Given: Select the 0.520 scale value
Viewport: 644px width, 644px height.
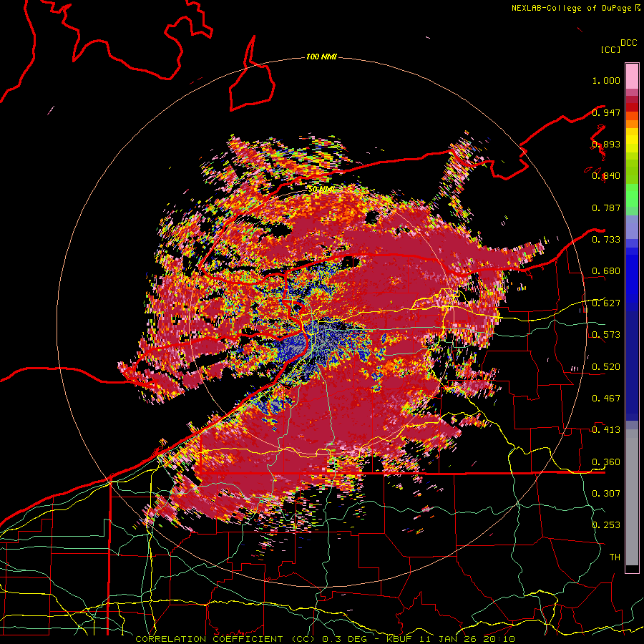Looking at the screenshot, I should click(606, 367).
